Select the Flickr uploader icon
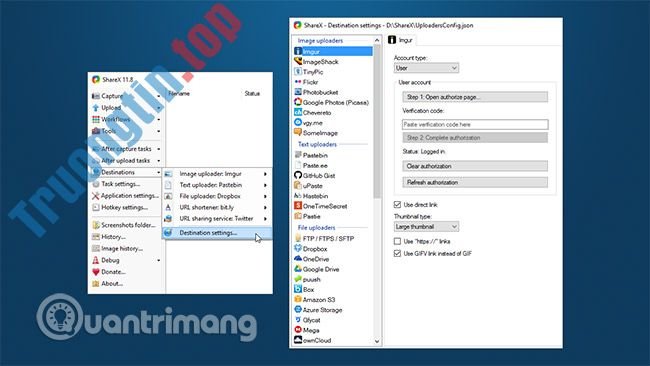The width and height of the screenshot is (650, 366). point(298,82)
